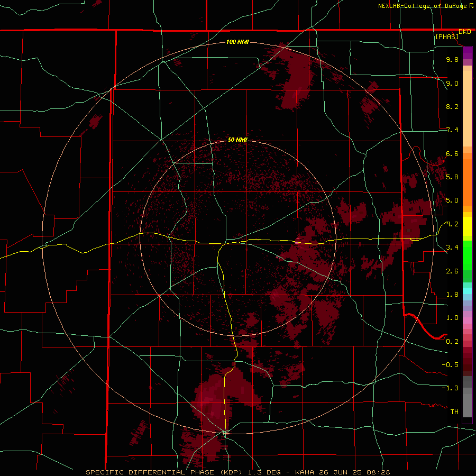Click the 9.8 value on the color scale
476x476 pixels.
[452, 59]
